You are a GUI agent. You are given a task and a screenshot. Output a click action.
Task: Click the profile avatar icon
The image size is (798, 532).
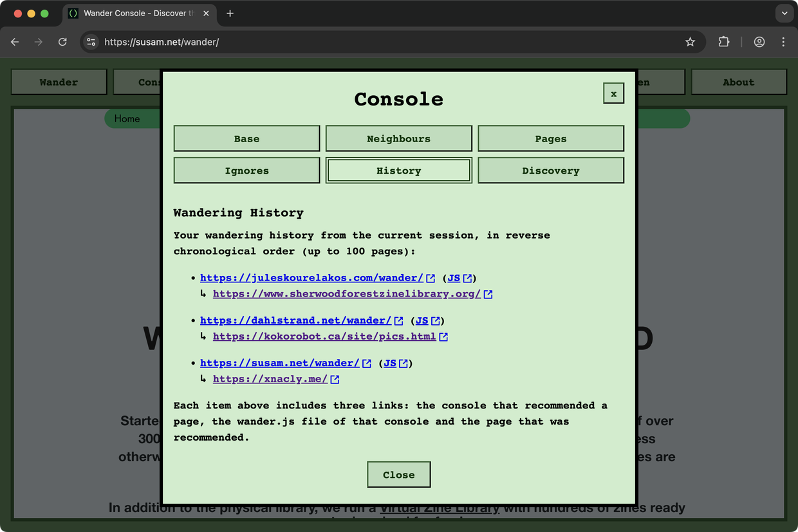759,42
